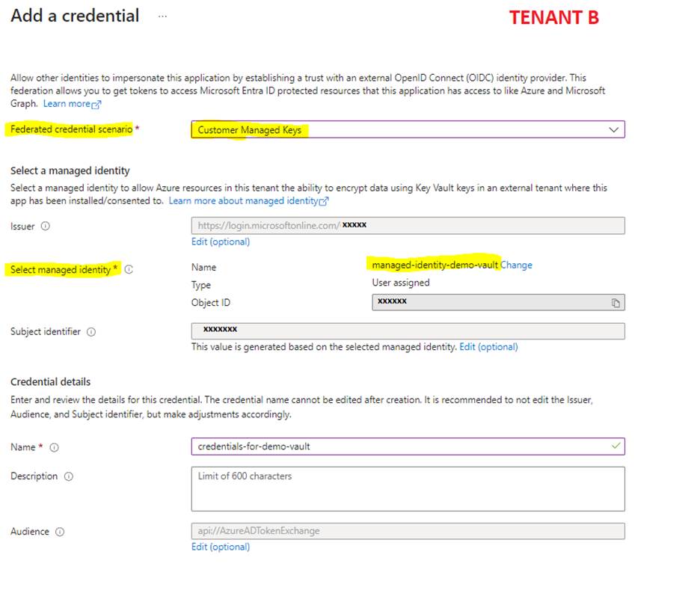Screen dimensions: 700x599
Task: Click the dropdown chevron arrow
Action: point(614,130)
